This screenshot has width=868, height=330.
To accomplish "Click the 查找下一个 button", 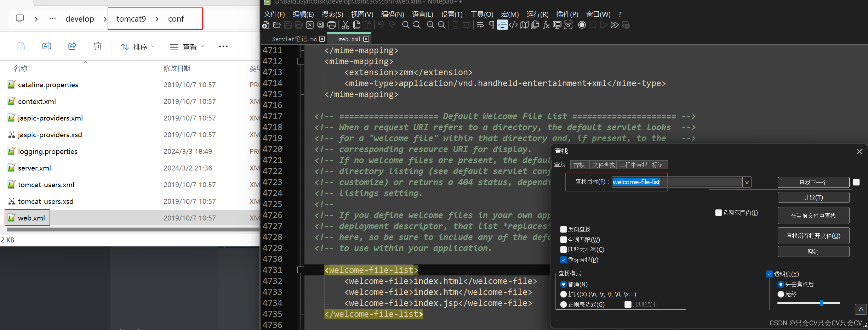I will click(813, 183).
